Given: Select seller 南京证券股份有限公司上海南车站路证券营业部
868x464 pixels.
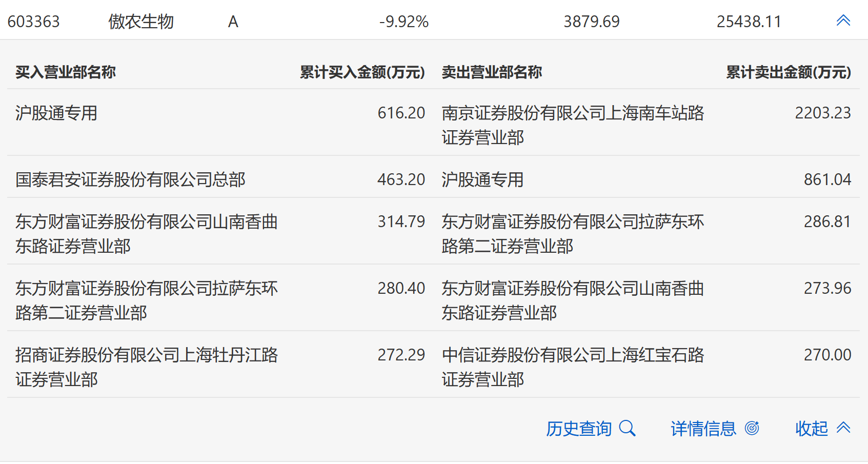Looking at the screenshot, I should [x=573, y=125].
